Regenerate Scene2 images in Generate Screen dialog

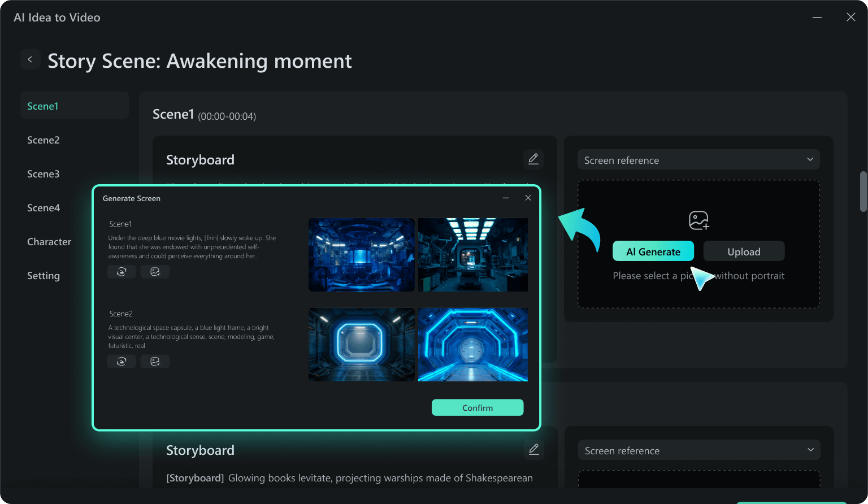(121, 362)
